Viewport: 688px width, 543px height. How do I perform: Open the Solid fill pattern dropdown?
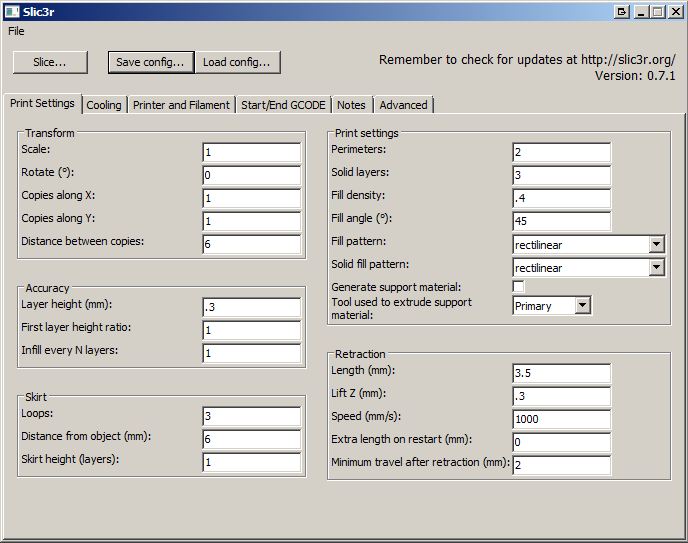656,267
